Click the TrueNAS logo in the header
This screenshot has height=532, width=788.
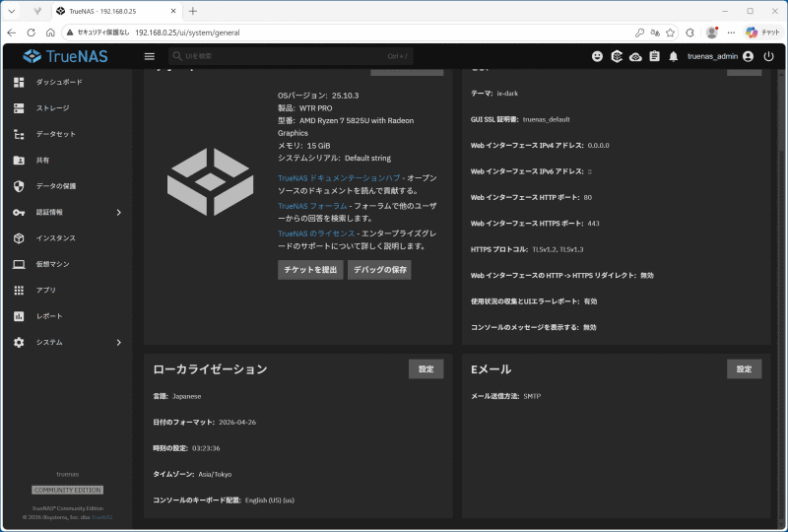65,56
